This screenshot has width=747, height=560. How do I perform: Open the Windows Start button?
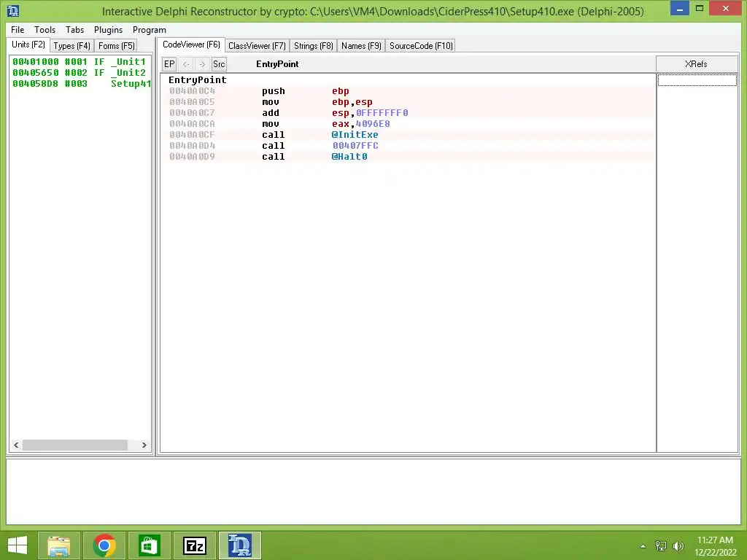(x=18, y=545)
